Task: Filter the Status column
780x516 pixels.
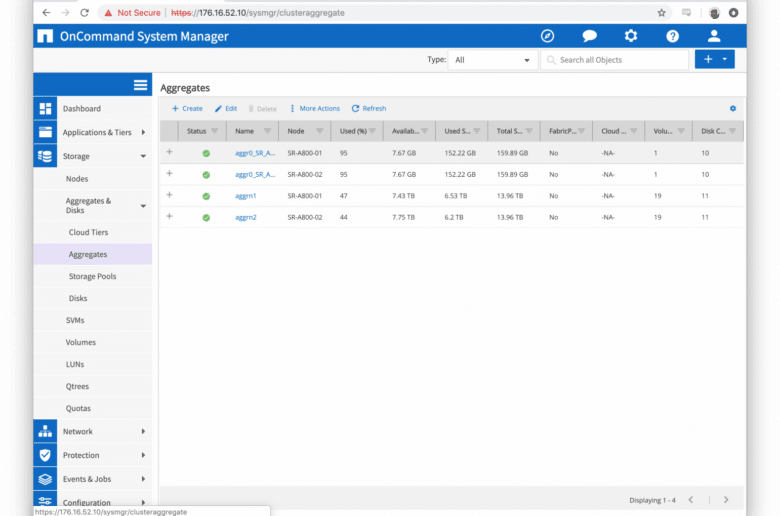Action: point(214,131)
